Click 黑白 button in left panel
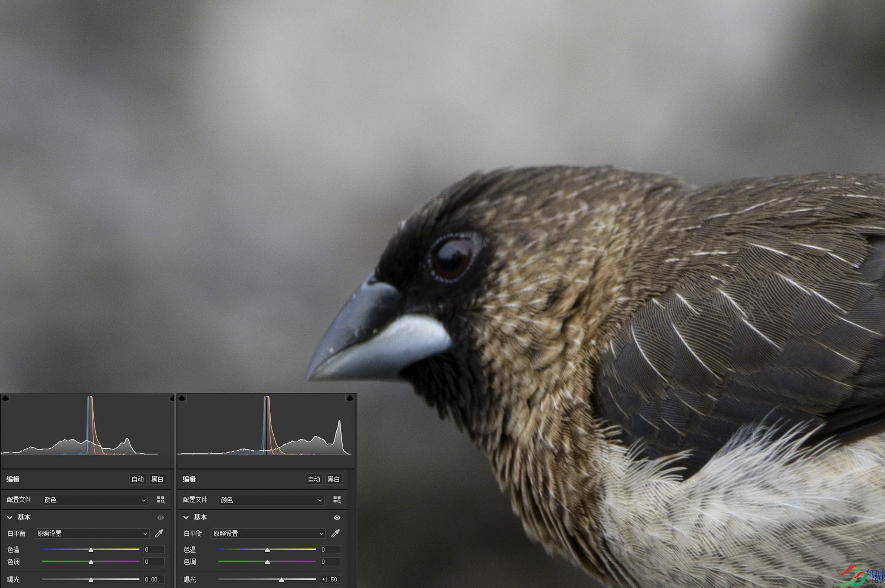 [x=157, y=479]
